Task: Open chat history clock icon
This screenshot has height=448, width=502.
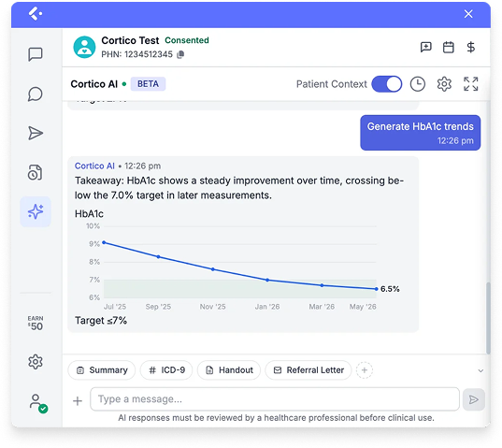Action: point(418,84)
